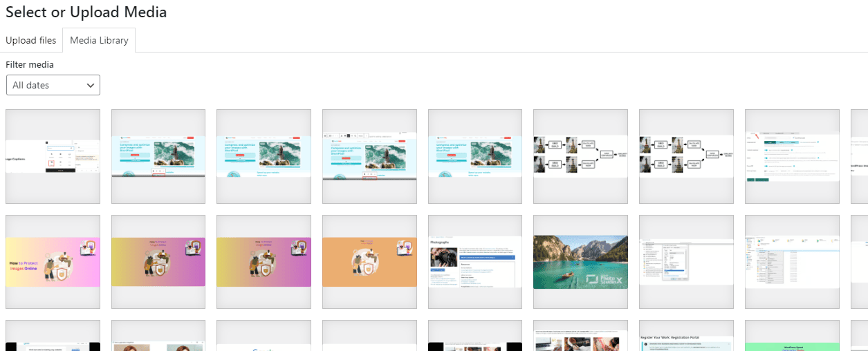The width and height of the screenshot is (868, 351).
Task: Switch to the Upload files tab
Action: click(31, 40)
